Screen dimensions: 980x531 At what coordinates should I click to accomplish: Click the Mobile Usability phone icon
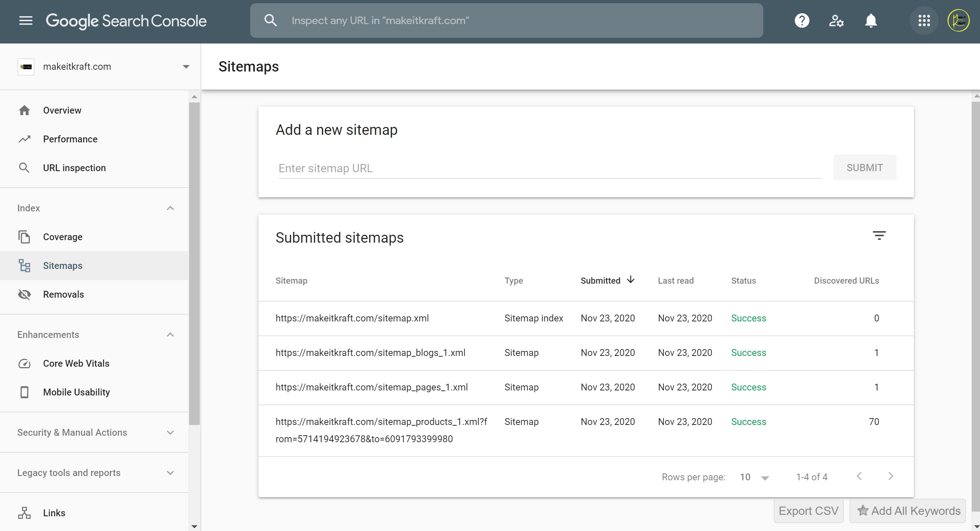tap(24, 392)
